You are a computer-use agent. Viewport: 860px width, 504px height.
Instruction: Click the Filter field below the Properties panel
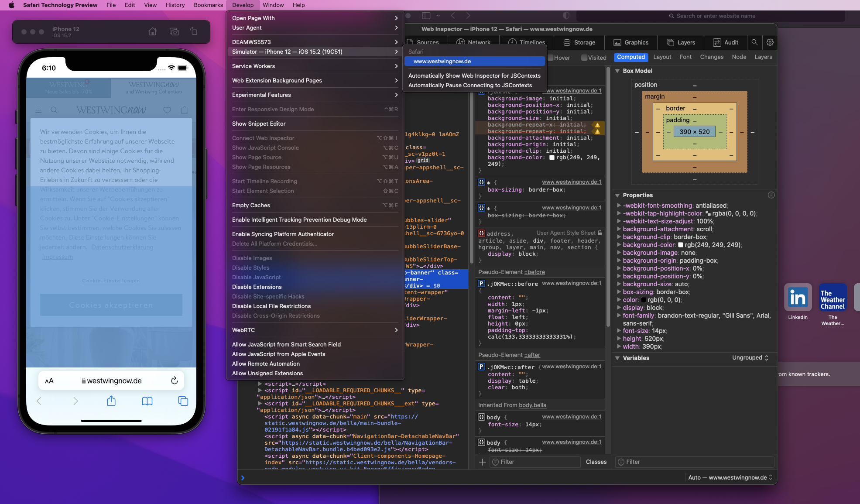(x=694, y=462)
